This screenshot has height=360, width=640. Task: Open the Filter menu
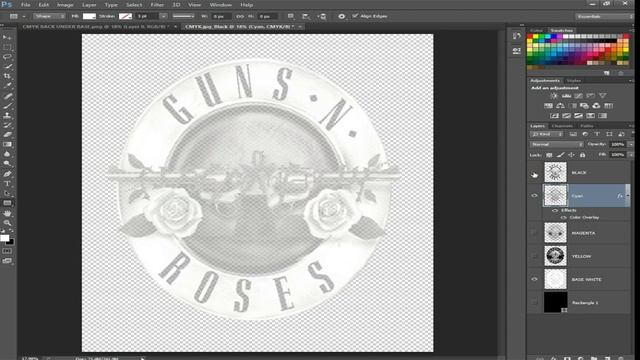tap(157, 5)
